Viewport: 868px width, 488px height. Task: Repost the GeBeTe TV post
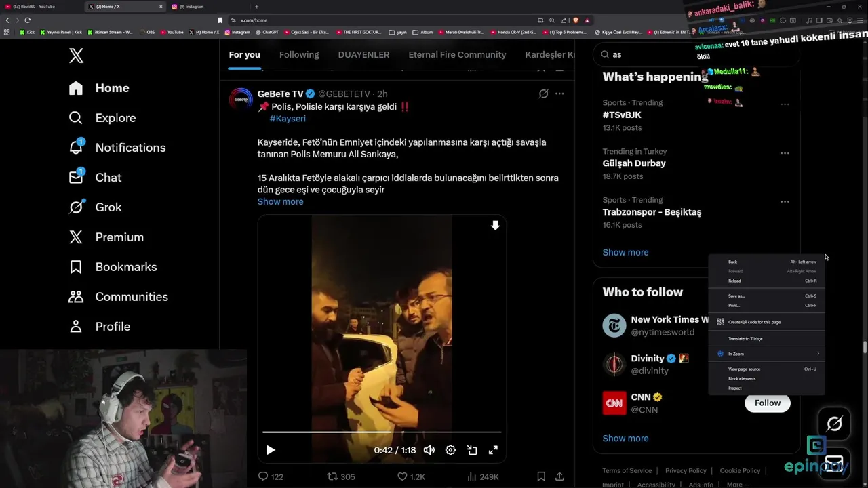pyautogui.click(x=341, y=476)
